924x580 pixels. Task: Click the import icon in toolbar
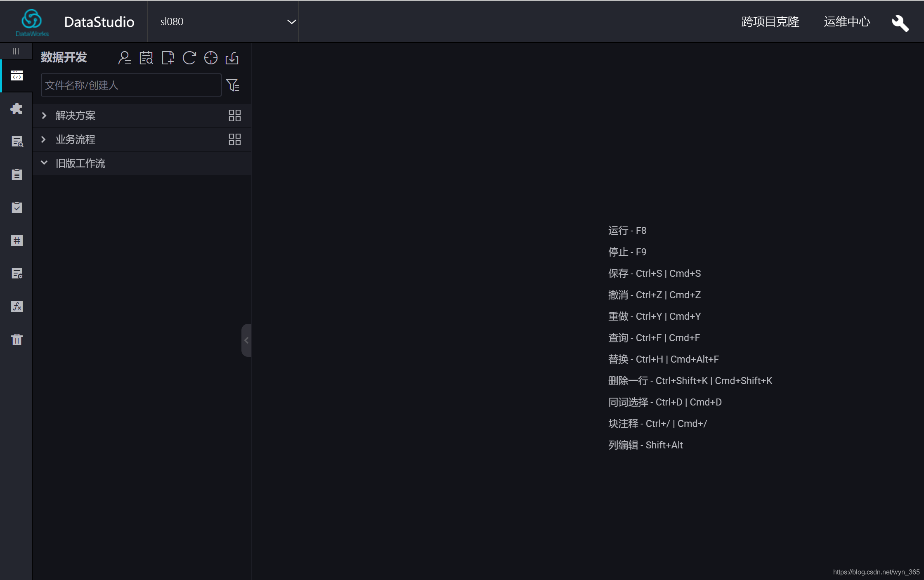pyautogui.click(x=232, y=58)
